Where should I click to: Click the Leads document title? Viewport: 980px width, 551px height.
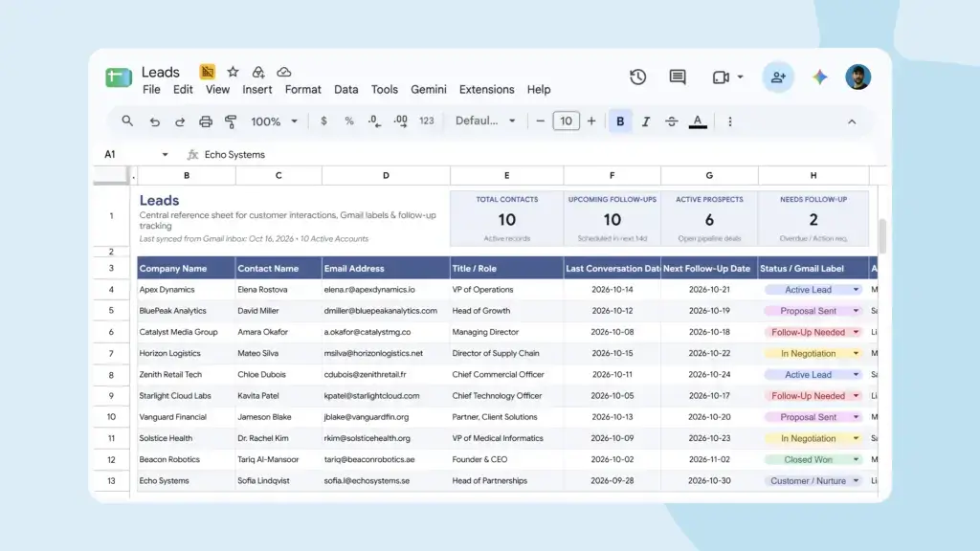(160, 72)
